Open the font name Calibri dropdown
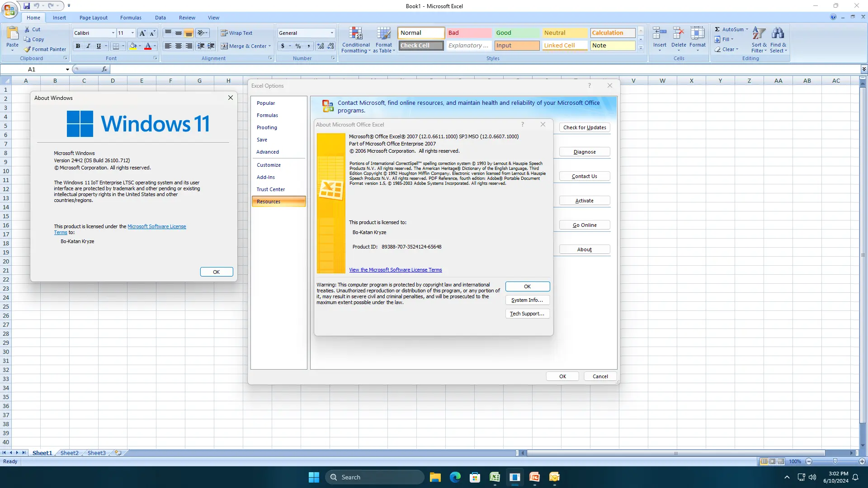Screen dimensions: 868x488 (113, 33)
